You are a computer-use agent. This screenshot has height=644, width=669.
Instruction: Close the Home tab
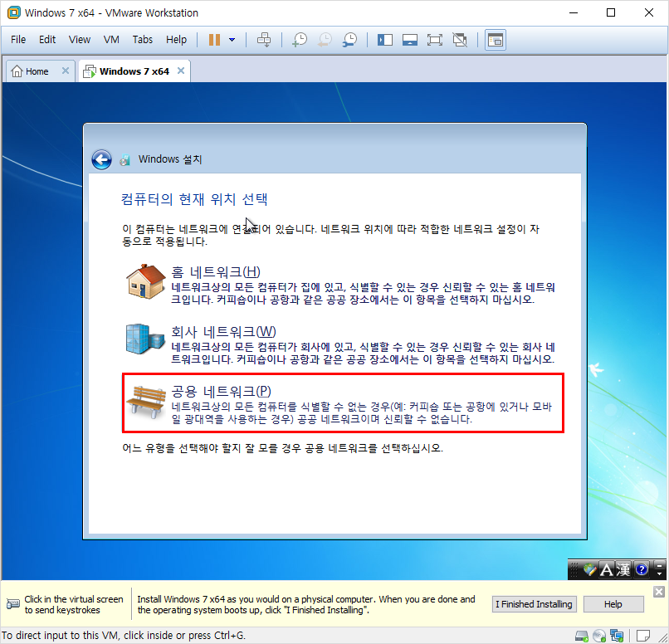(x=66, y=71)
